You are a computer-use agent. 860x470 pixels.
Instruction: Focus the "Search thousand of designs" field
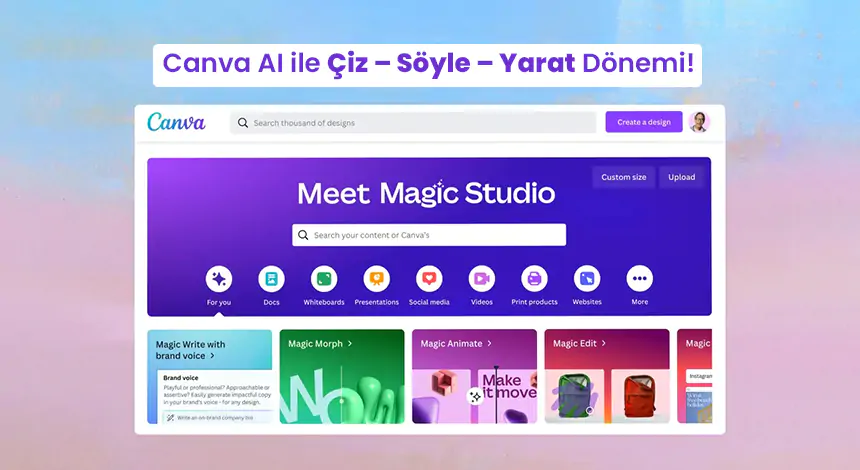[x=413, y=123]
